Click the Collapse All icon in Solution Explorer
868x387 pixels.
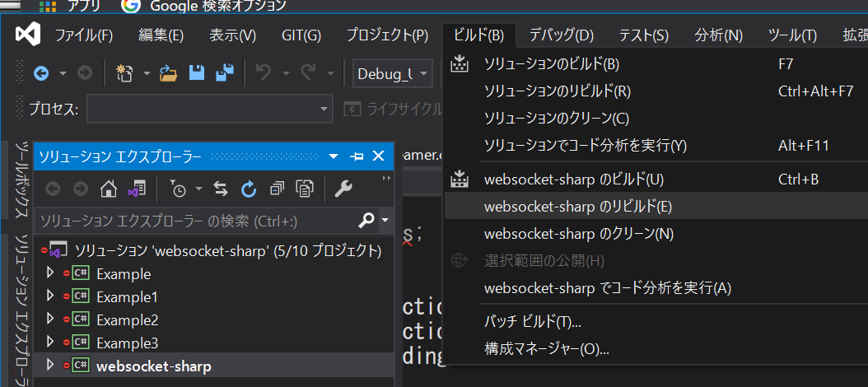[277, 189]
